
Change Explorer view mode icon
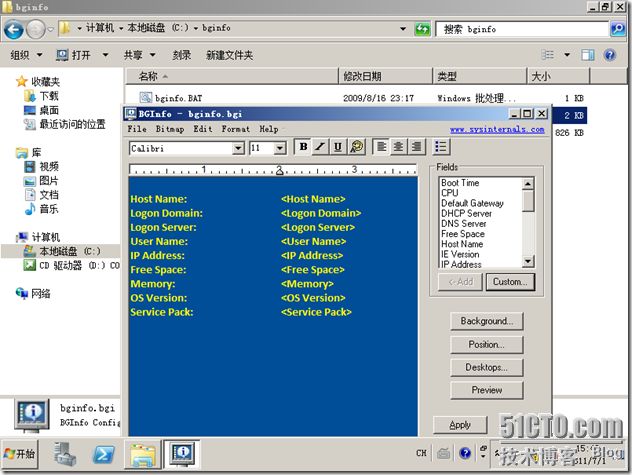coord(547,54)
